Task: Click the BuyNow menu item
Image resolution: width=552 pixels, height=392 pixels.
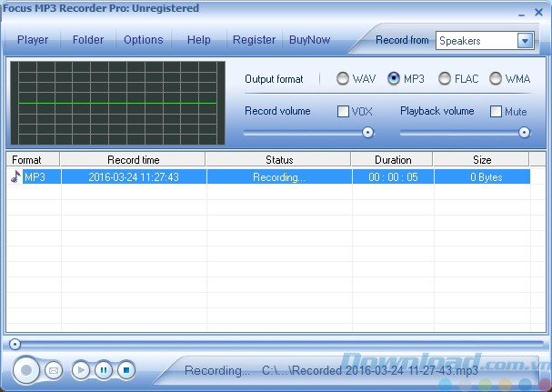Action: (310, 40)
